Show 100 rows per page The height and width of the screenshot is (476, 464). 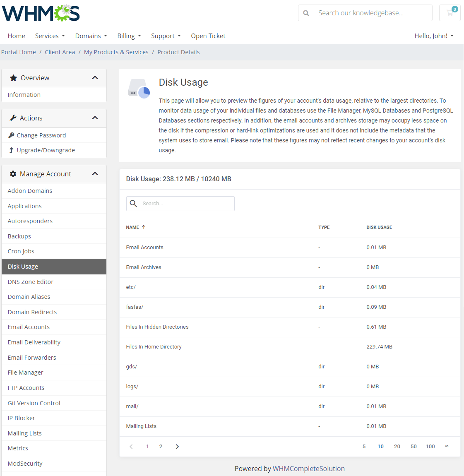430,447
